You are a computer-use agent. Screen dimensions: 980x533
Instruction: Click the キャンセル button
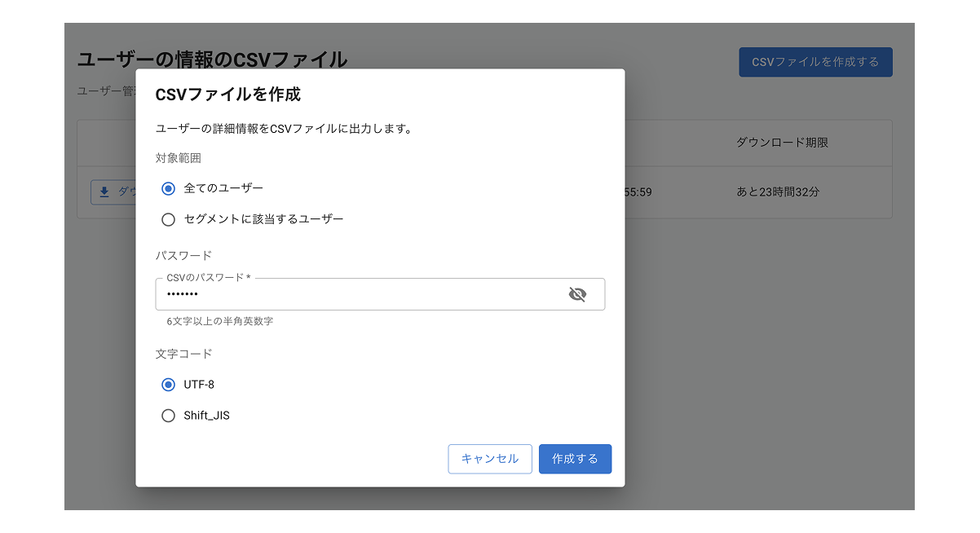coord(489,459)
